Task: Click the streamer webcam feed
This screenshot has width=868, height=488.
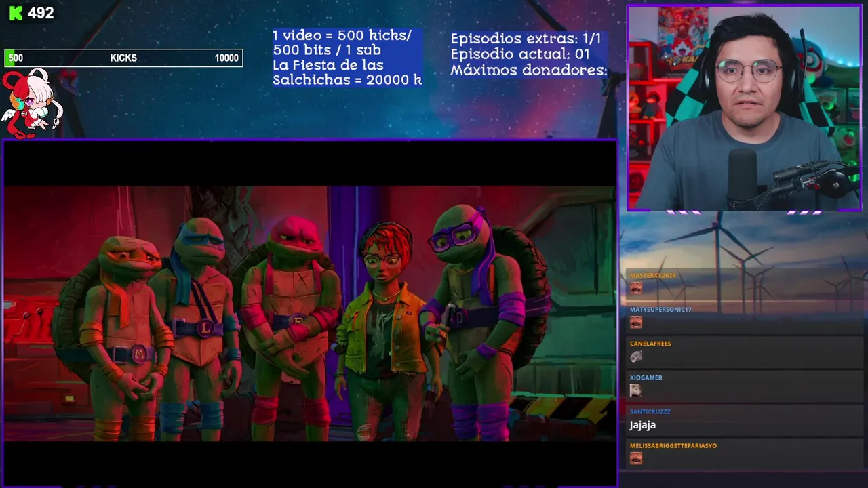Action: coord(744,108)
